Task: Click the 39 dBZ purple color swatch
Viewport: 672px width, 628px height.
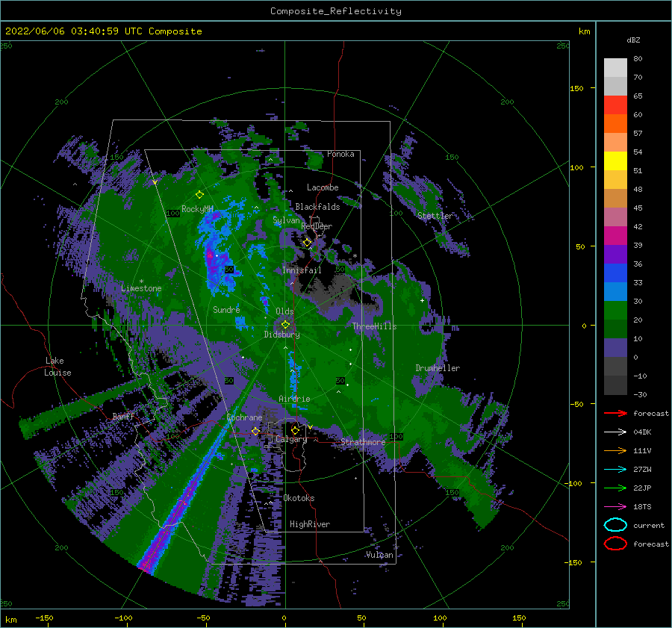Action: [x=615, y=254]
